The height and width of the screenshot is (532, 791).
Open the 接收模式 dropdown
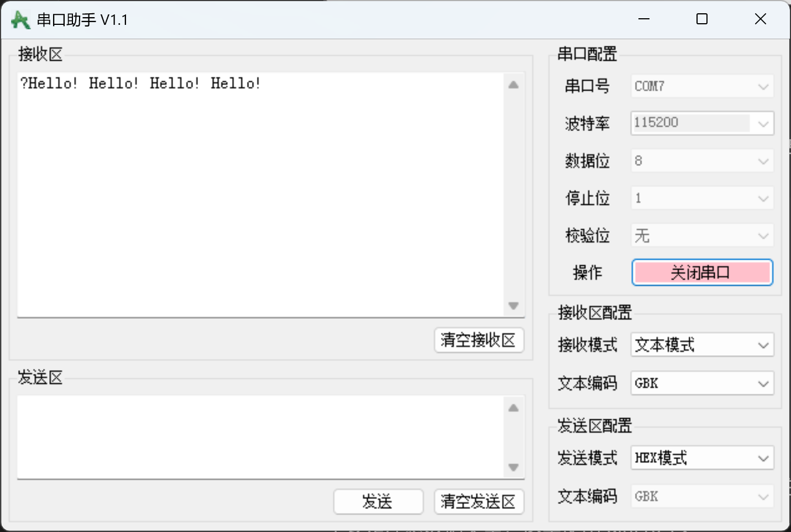[702, 345]
